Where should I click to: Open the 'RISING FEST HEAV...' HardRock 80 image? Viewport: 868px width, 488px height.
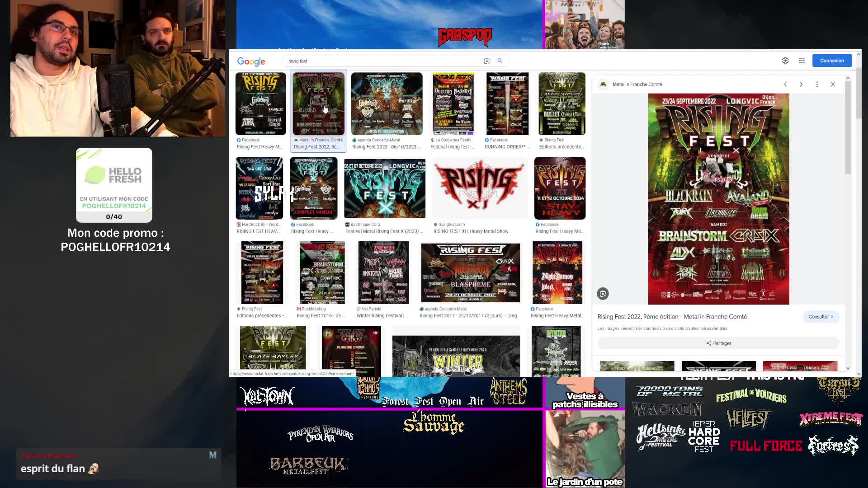(x=259, y=188)
